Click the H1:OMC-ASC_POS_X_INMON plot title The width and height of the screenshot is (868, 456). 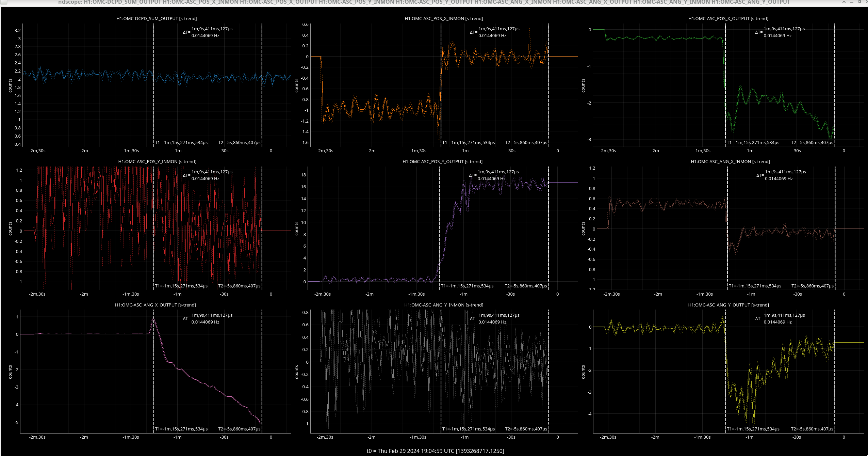[x=444, y=18]
